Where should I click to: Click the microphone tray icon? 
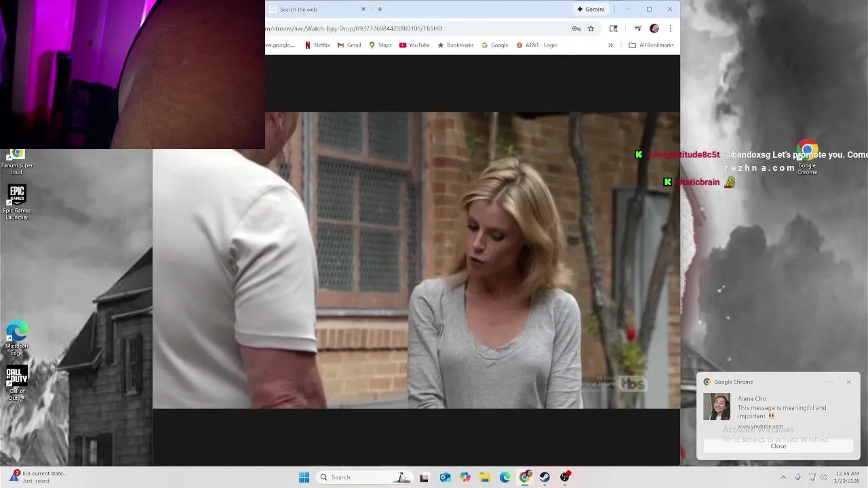pyautogui.click(x=798, y=477)
